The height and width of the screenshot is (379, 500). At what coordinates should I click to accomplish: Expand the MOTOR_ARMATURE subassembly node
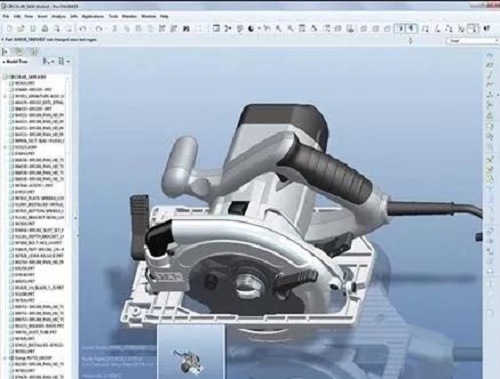(x=5, y=96)
